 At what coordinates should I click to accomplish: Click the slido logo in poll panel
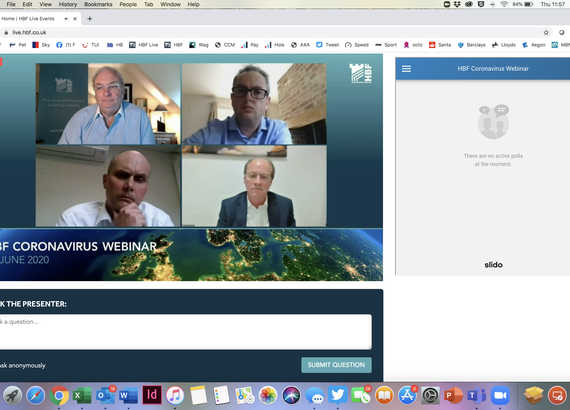coord(493,265)
